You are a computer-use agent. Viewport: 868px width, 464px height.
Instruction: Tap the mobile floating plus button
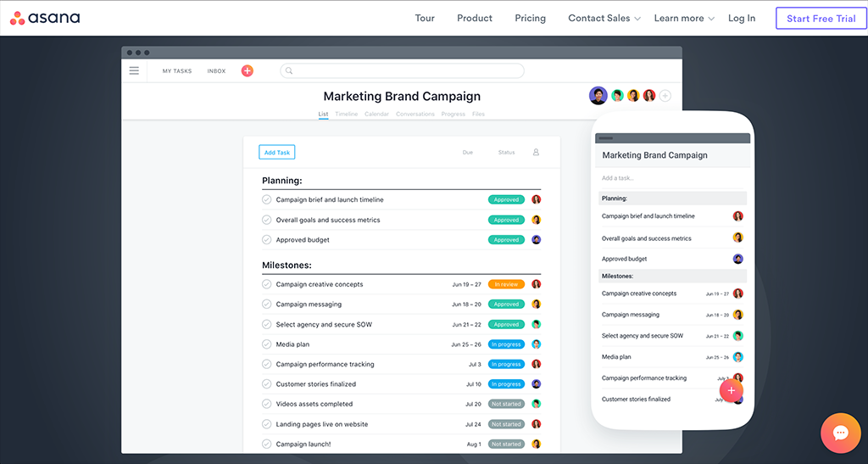[731, 390]
